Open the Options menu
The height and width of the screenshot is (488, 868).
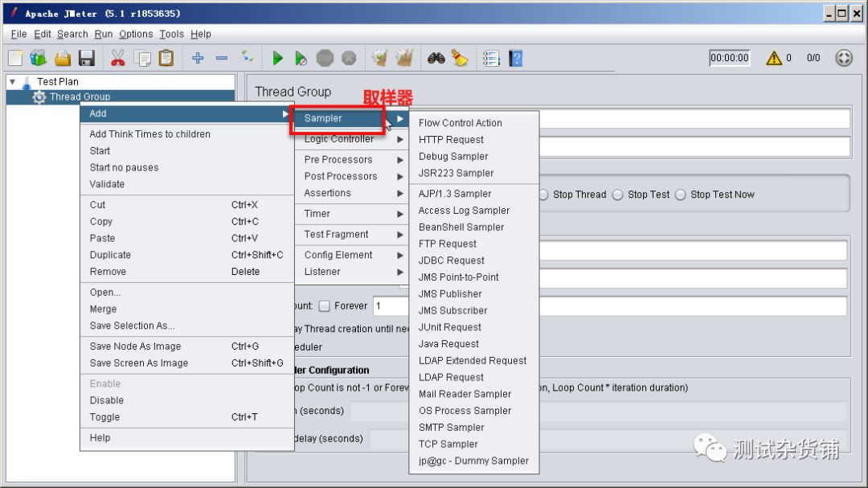pos(136,34)
